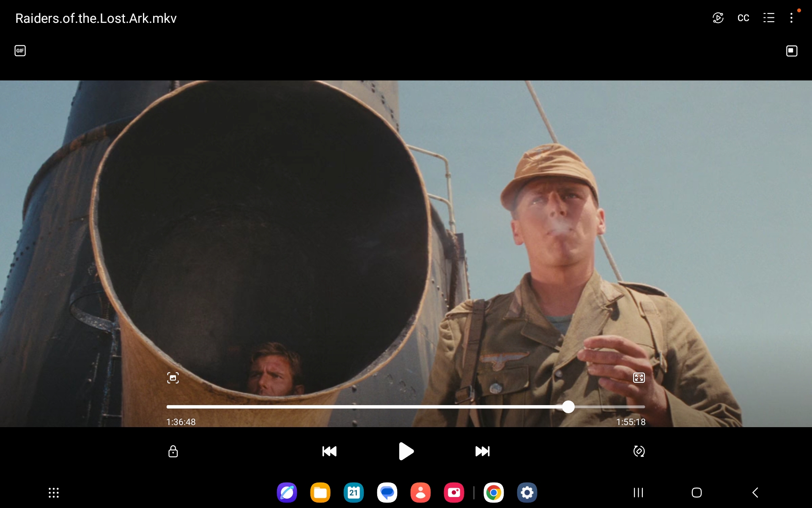Show recent apps
This screenshot has height=508, width=812.
pos(638,493)
